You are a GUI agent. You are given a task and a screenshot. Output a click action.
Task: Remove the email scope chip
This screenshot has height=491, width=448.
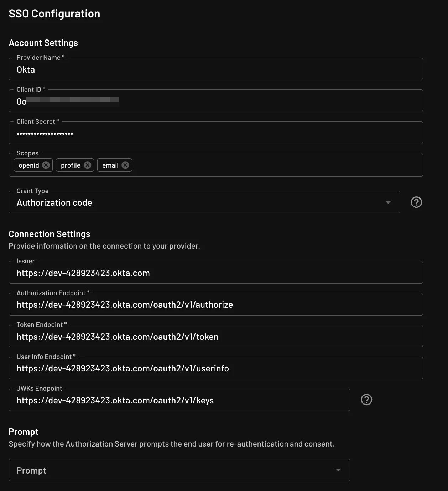125,165
